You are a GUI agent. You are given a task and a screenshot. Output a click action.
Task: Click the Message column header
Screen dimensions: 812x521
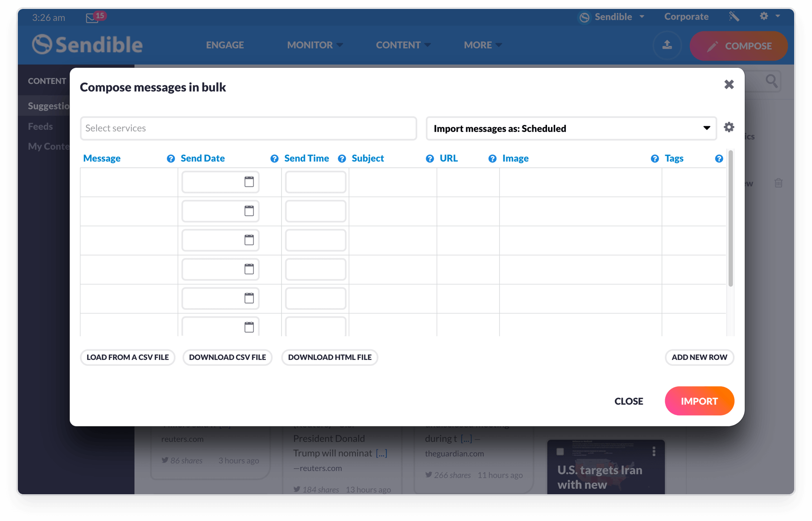(102, 158)
